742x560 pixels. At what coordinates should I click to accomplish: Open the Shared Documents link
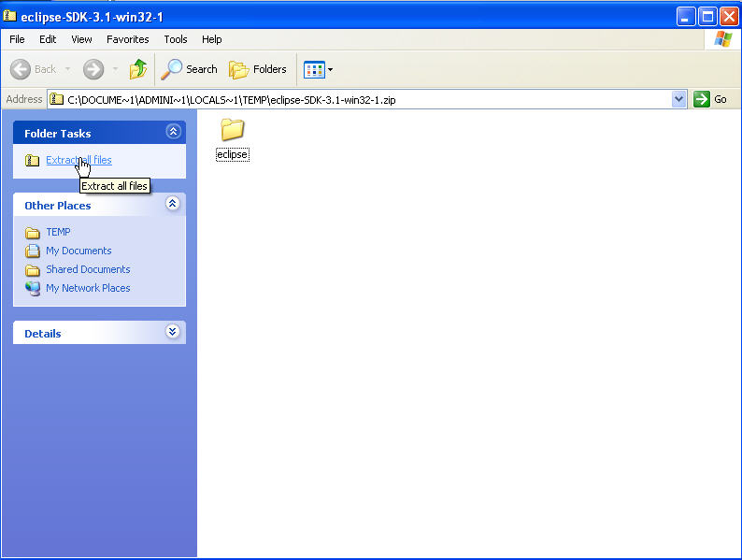coord(88,269)
